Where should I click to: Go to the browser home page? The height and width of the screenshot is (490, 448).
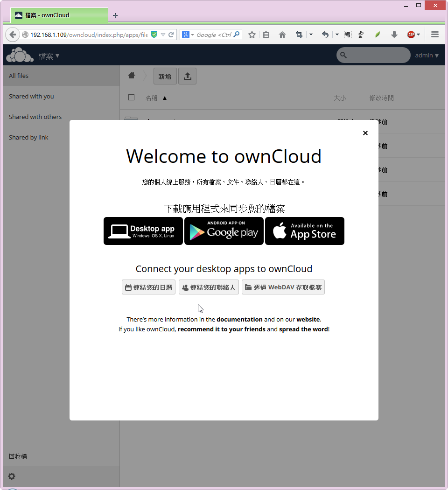282,35
